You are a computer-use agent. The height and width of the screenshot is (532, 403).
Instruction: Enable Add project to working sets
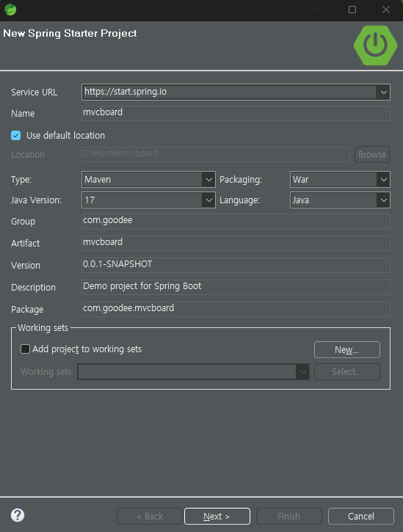coord(25,349)
